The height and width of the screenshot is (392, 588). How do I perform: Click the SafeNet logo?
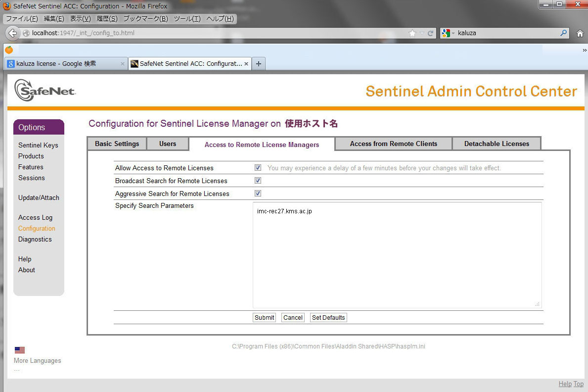pyautogui.click(x=45, y=90)
